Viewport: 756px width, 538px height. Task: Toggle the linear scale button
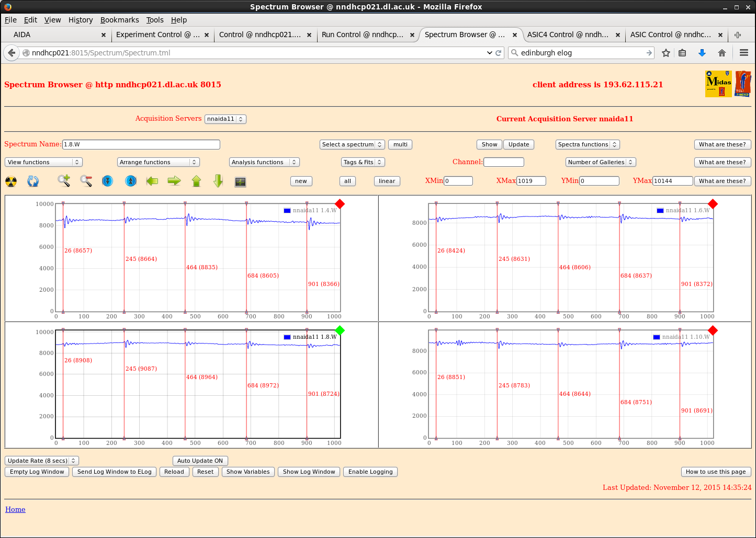point(387,181)
